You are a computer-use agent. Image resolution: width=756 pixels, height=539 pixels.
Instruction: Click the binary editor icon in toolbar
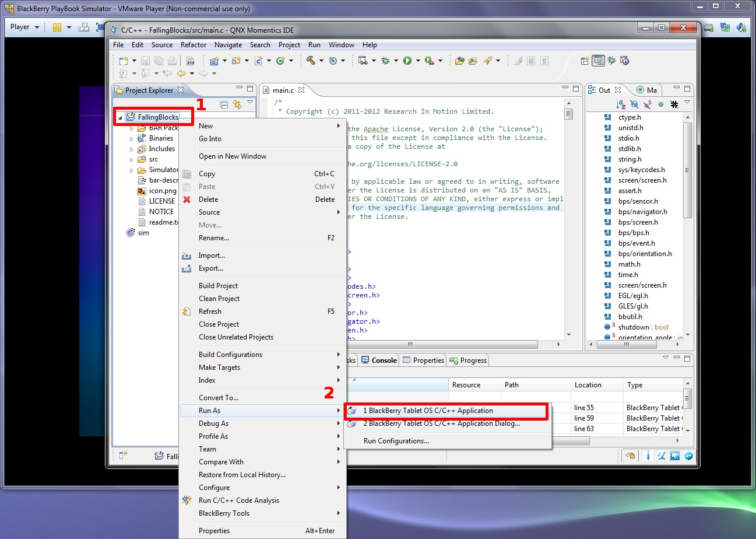pyautogui.click(x=190, y=60)
